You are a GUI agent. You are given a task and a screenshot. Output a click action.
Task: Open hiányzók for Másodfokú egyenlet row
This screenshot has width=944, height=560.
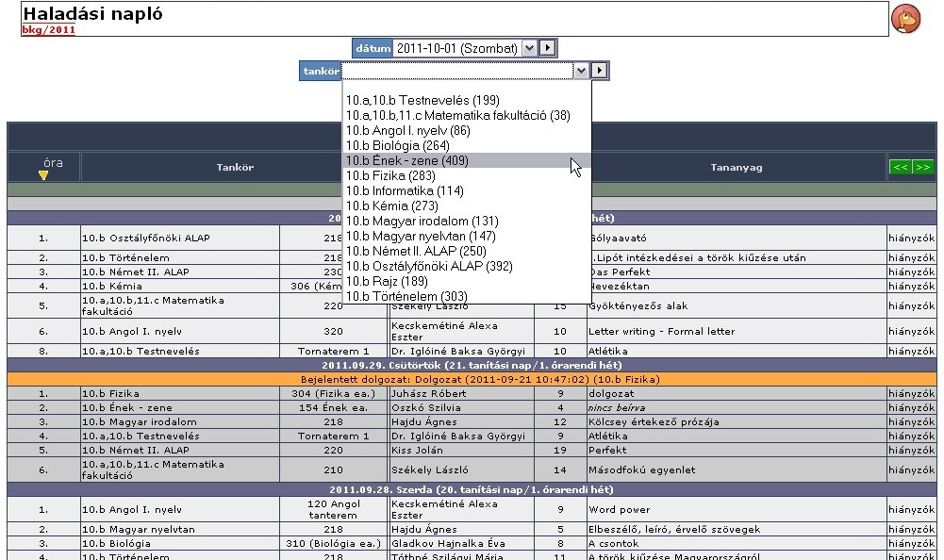912,469
